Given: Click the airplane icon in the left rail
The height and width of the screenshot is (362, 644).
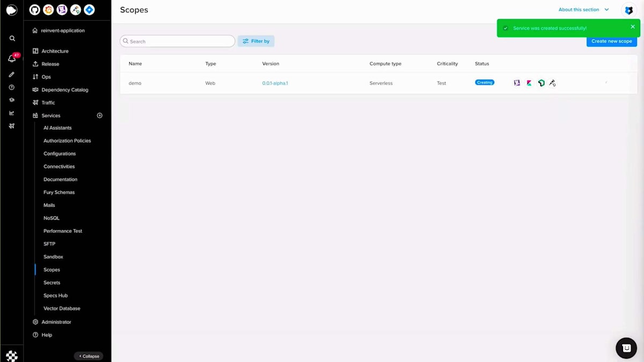Looking at the screenshot, I should [x=12, y=126].
